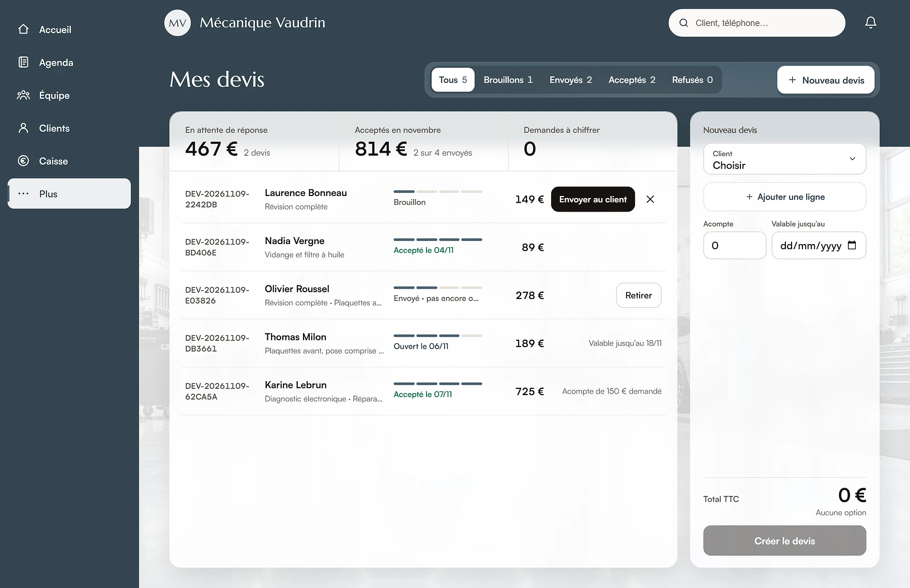The width and height of the screenshot is (910, 588).
Task: Select the Acceptés tab
Action: tap(632, 80)
